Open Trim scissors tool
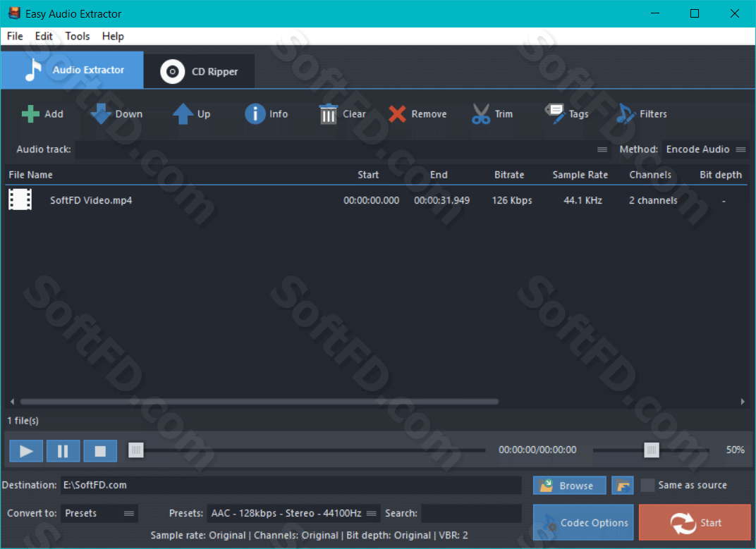This screenshot has height=549, width=756. pos(481,114)
